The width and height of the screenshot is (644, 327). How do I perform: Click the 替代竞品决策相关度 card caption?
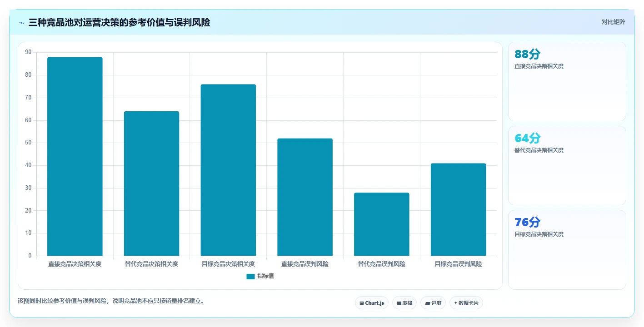pos(539,150)
